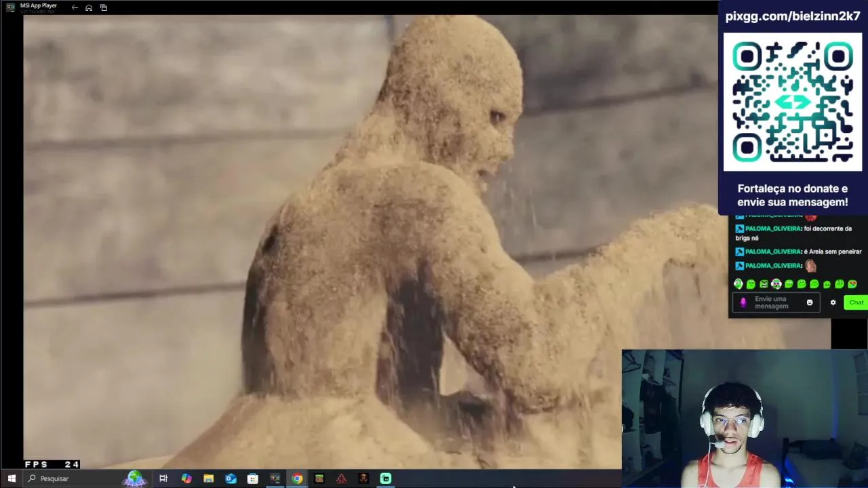This screenshot has width=868, height=488.
Task: Open the red triangle app on taskbar
Action: click(341, 479)
